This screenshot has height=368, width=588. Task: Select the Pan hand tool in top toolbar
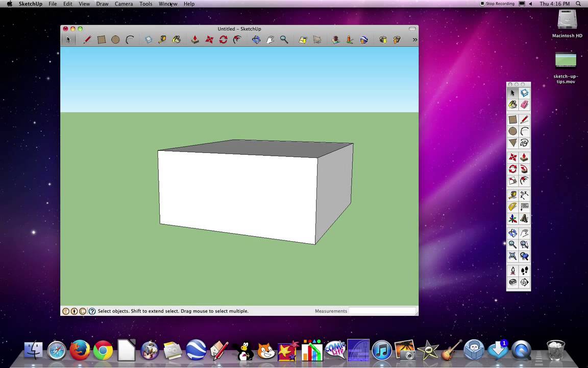point(270,39)
